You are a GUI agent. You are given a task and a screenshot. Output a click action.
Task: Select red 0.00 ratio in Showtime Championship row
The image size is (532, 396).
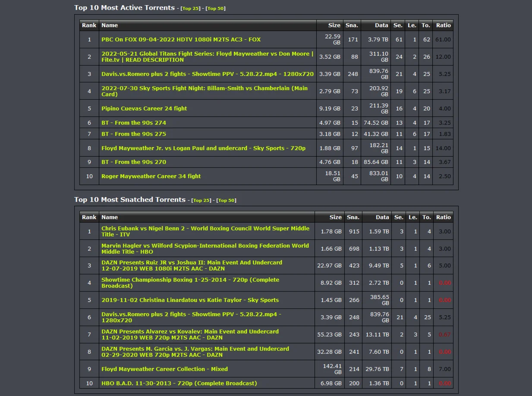tap(444, 283)
